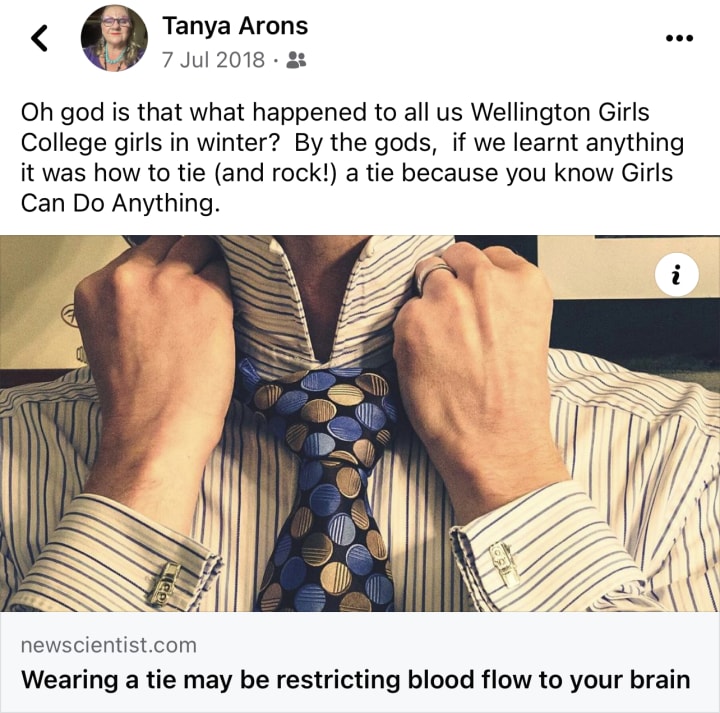Open the newscientist.com domain link

pos(109,645)
